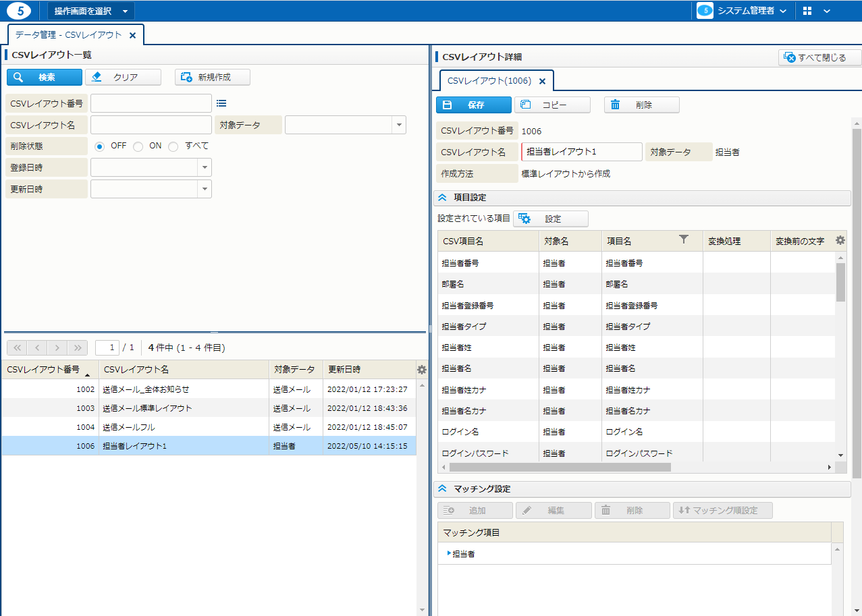Expand the 担当者 matching item tree node
The width and height of the screenshot is (862, 616).
click(x=449, y=554)
